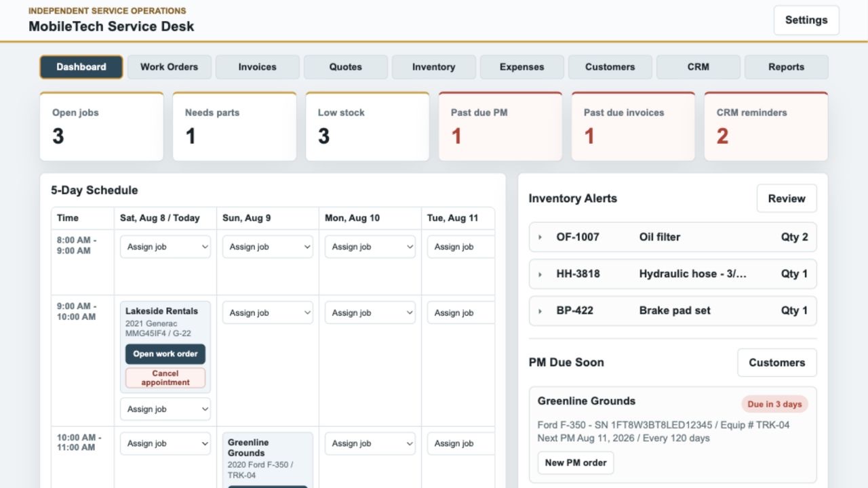
Task: Click the Tue, Aug 11 column header
Action: [452, 218]
